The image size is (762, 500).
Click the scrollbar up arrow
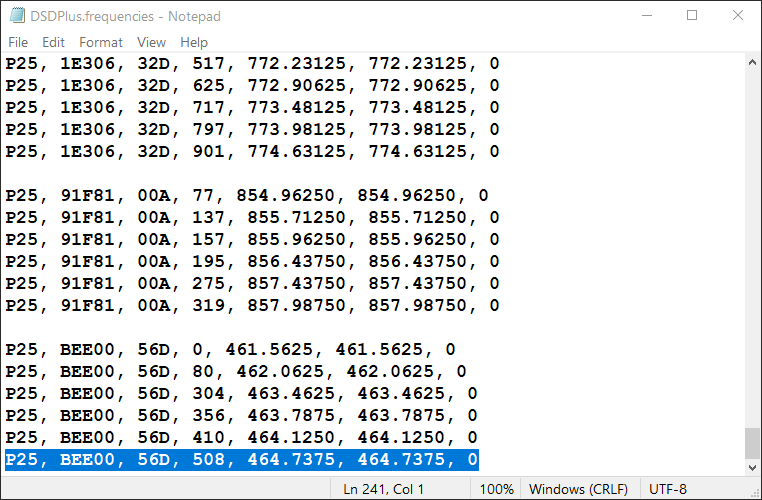click(752, 62)
